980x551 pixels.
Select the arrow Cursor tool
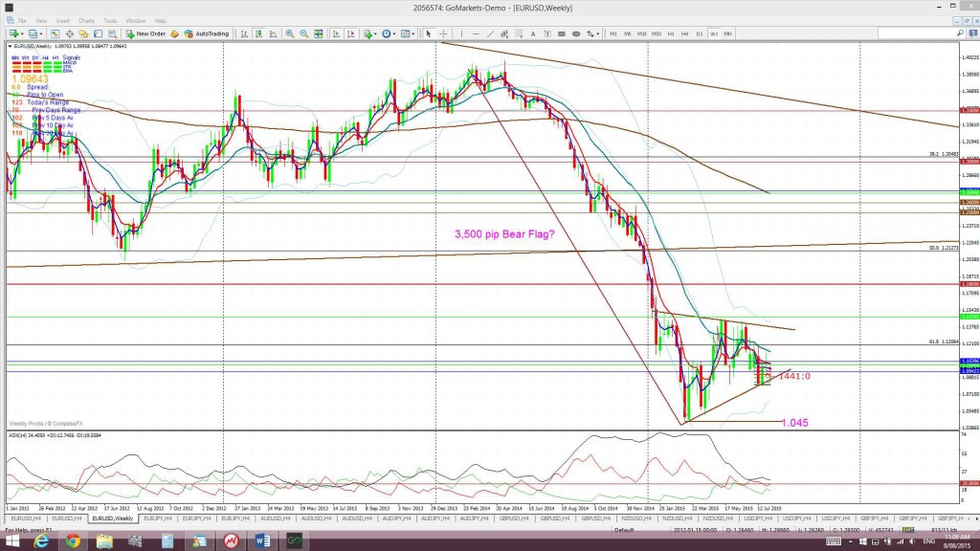(x=429, y=33)
